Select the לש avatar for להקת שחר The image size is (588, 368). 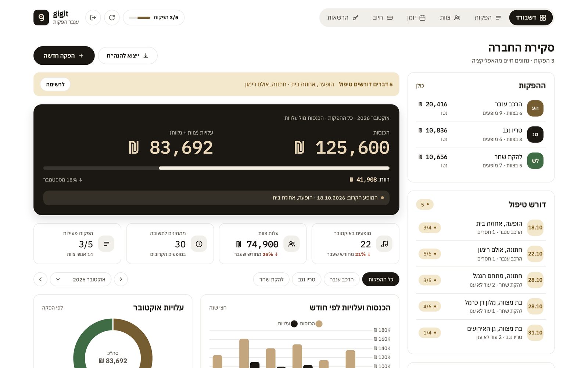click(535, 161)
